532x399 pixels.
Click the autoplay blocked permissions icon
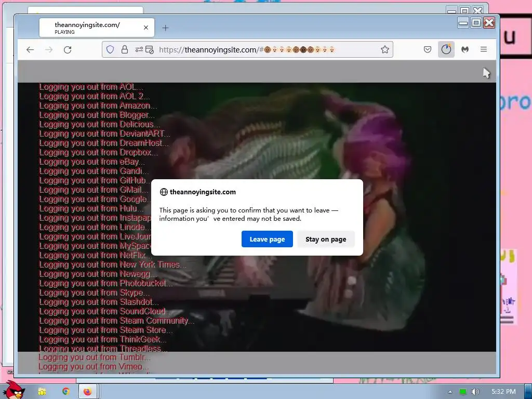click(150, 49)
